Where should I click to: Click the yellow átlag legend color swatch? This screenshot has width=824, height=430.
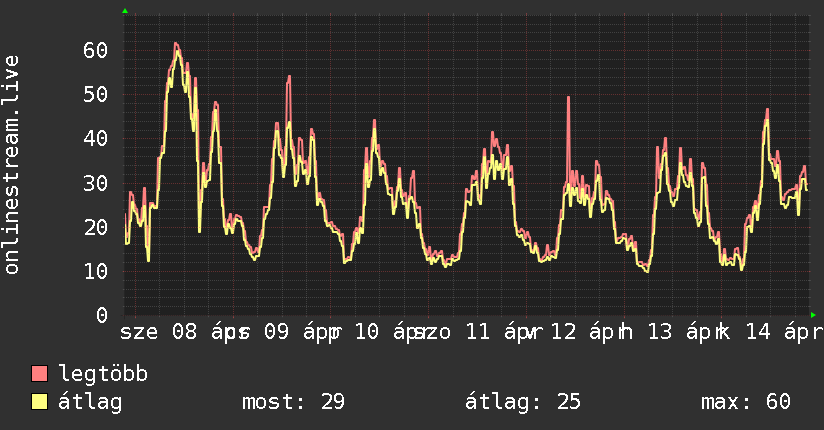pos(40,402)
